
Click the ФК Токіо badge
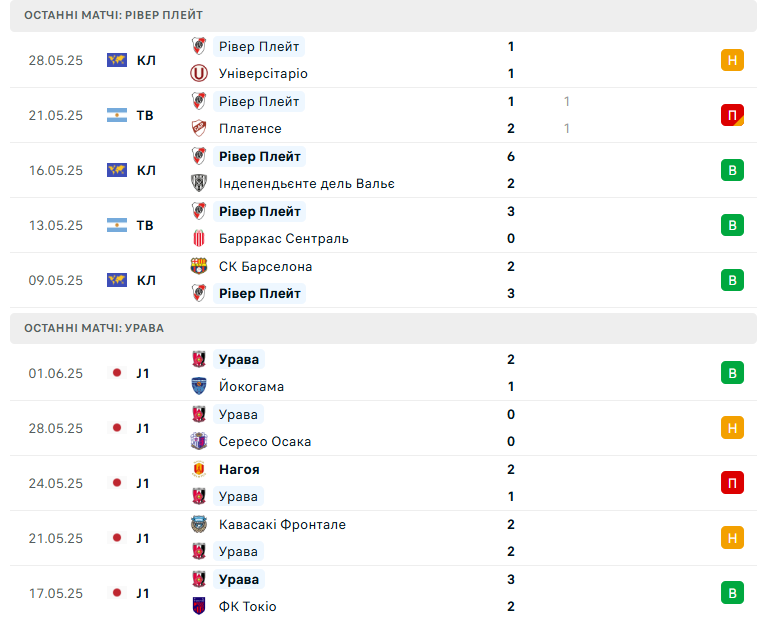tap(199, 606)
